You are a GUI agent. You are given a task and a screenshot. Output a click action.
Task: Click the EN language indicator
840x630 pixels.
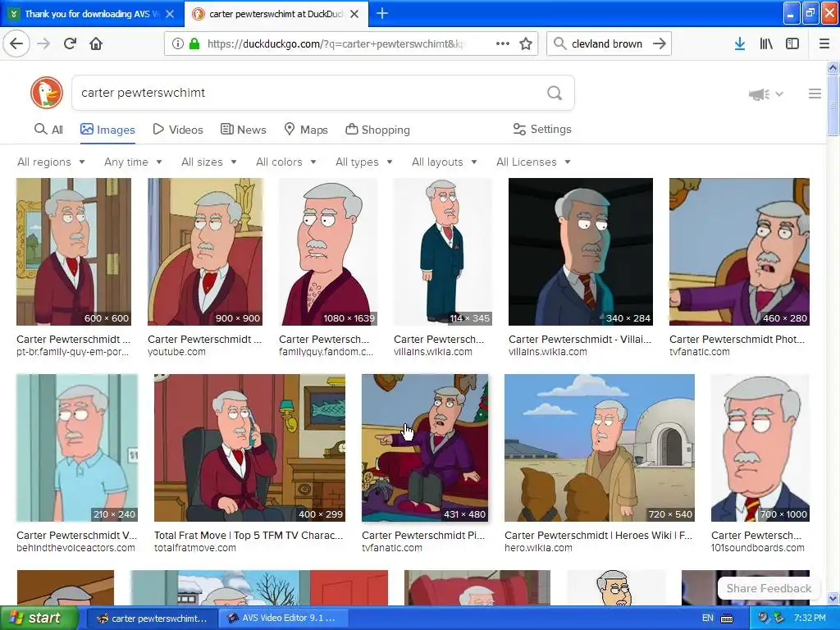point(708,618)
